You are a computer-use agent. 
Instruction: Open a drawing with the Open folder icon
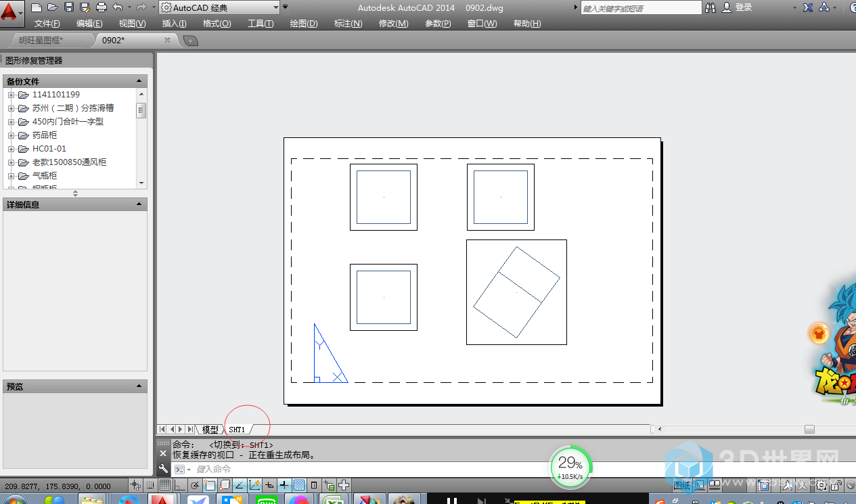(x=53, y=7)
